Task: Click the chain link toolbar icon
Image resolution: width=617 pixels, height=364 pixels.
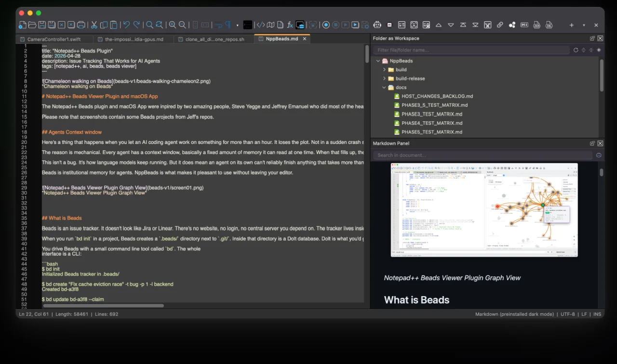Action: click(x=500, y=25)
